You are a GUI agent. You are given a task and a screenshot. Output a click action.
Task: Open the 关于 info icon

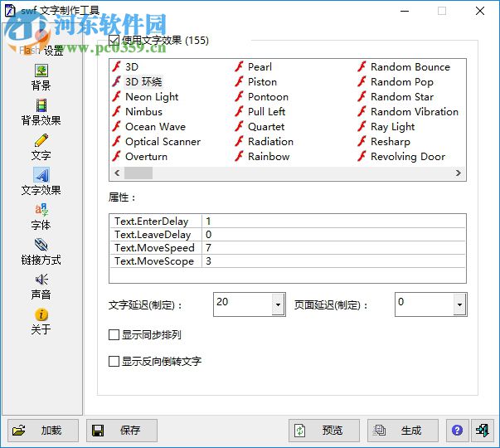click(x=41, y=314)
